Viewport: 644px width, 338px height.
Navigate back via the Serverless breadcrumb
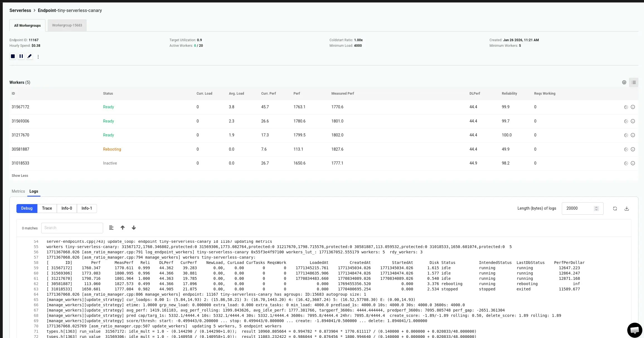[20, 10]
